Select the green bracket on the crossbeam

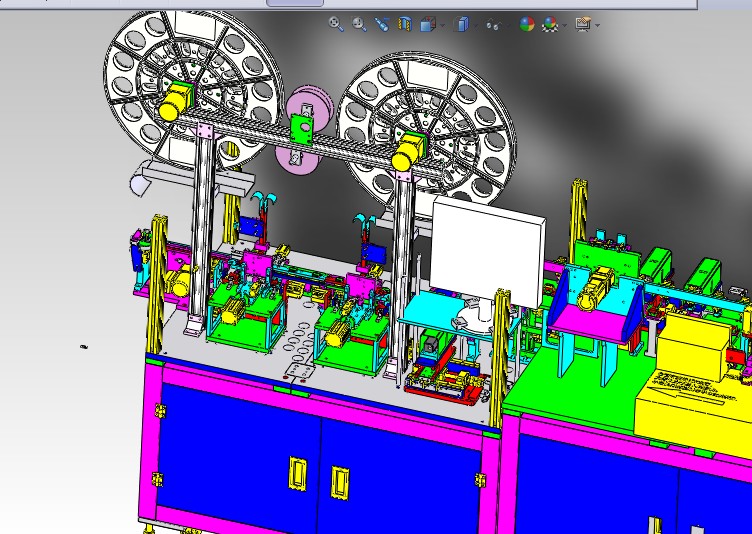302,129
